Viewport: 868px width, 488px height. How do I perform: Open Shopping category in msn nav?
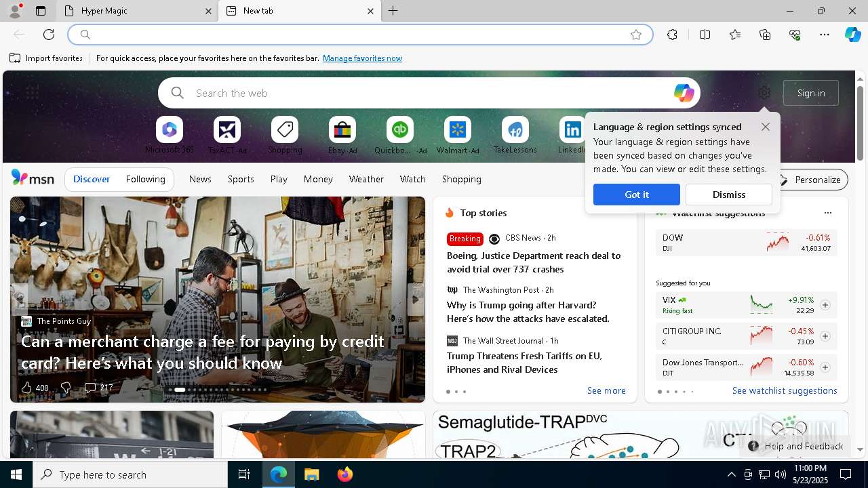coord(462,179)
